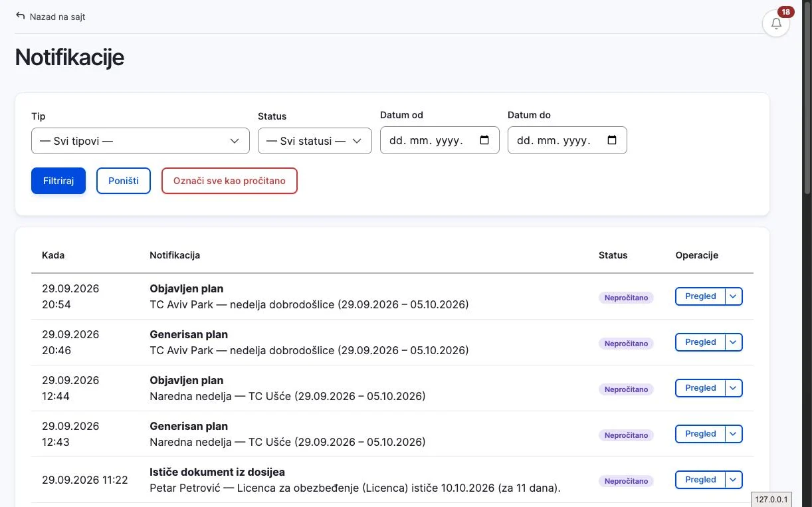Click Pregled for Generisan plan 12:43 row
The image size is (812, 507).
coord(700,434)
